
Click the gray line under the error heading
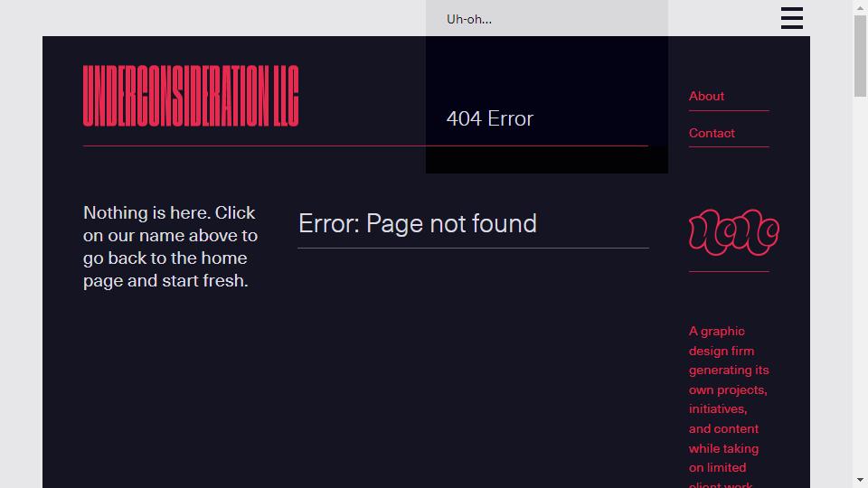coord(473,249)
